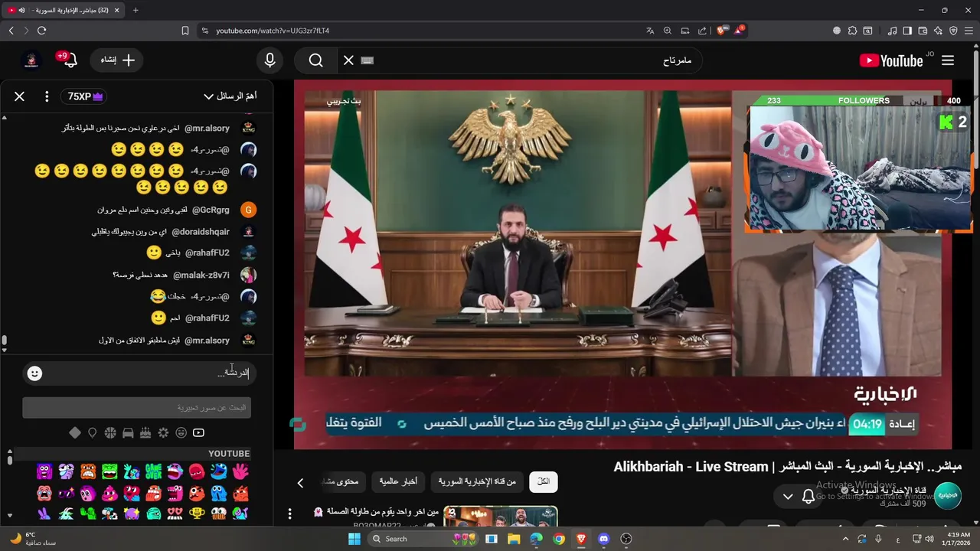Insert the yellow trophy emoji

pyautogui.click(x=197, y=514)
